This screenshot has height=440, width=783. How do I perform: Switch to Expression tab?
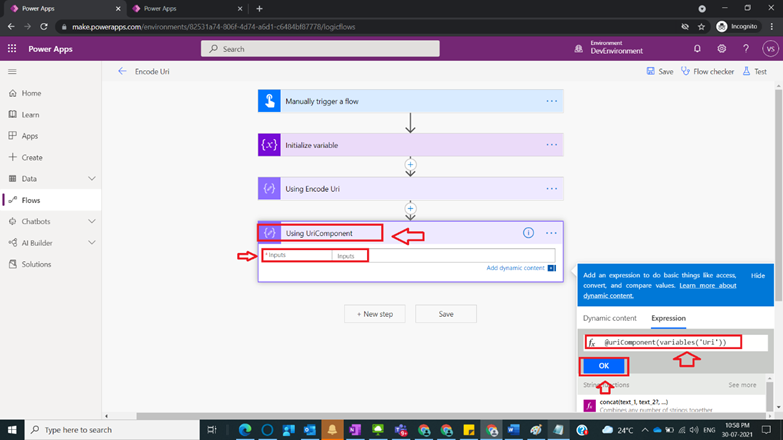pos(668,318)
